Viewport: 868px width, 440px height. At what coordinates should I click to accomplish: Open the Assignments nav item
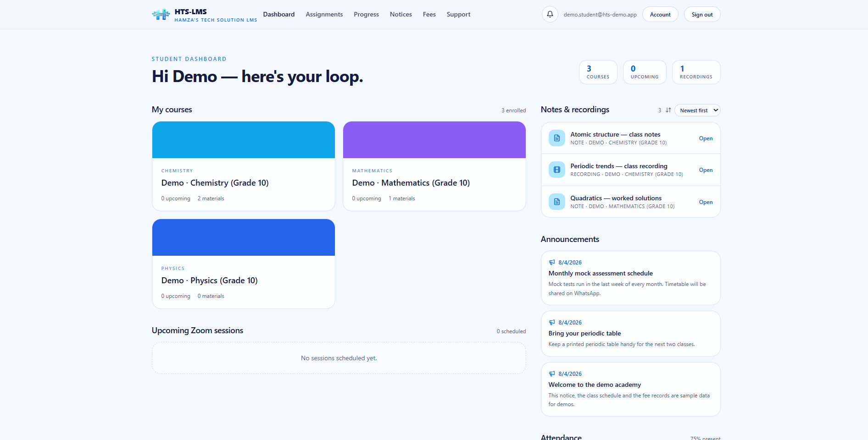click(324, 14)
